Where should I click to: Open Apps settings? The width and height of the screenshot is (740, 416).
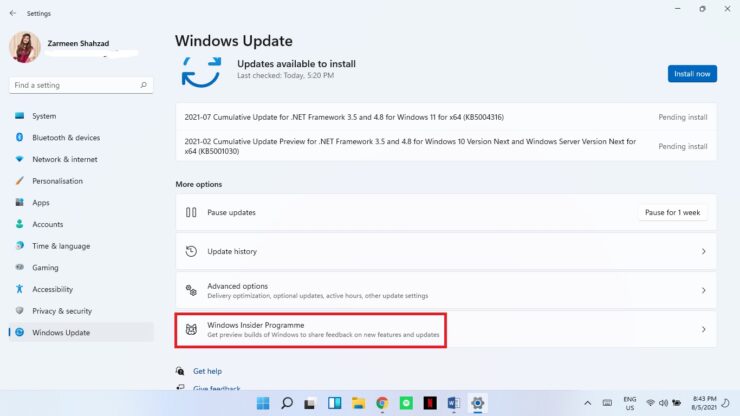81,203
